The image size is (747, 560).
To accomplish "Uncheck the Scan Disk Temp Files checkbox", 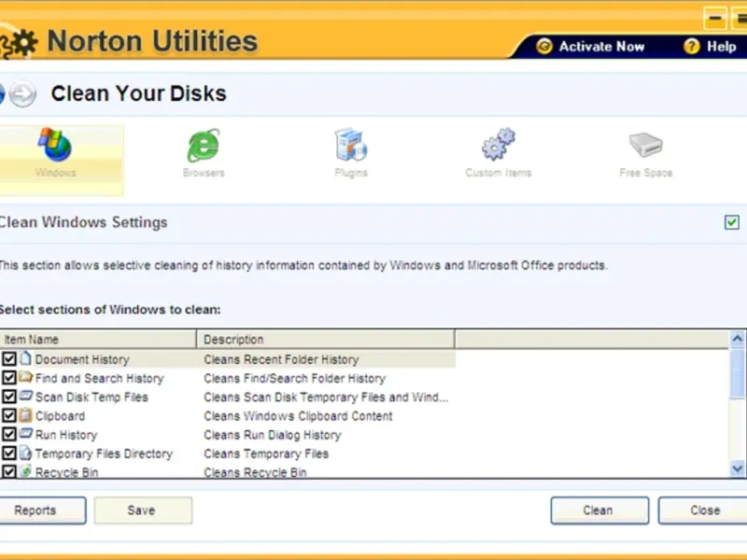I will click(x=9, y=396).
